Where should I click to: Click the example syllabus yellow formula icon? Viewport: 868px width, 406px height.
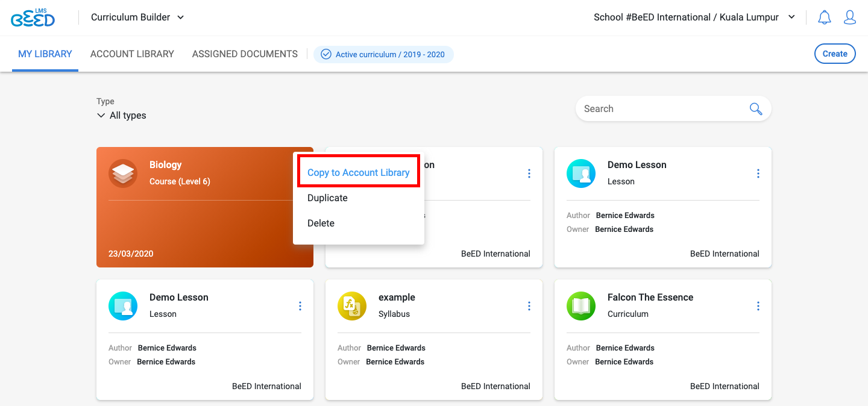pyautogui.click(x=352, y=306)
